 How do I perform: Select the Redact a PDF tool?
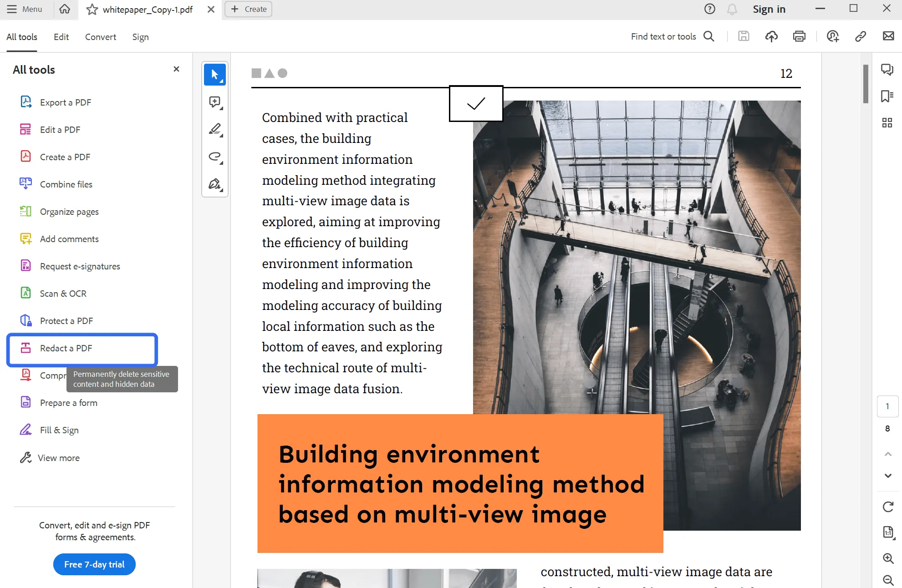pos(66,348)
